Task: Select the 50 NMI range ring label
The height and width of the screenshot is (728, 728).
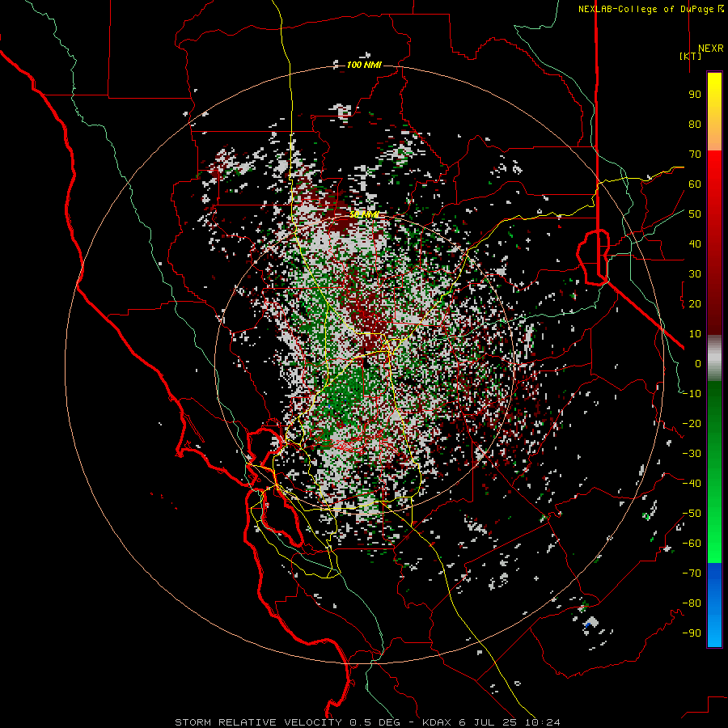Action: point(365,214)
